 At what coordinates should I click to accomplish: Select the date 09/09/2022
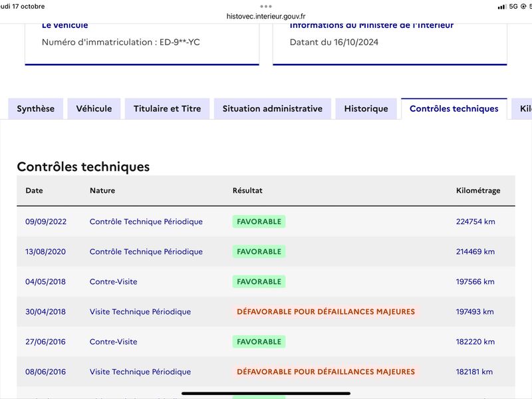tap(46, 221)
